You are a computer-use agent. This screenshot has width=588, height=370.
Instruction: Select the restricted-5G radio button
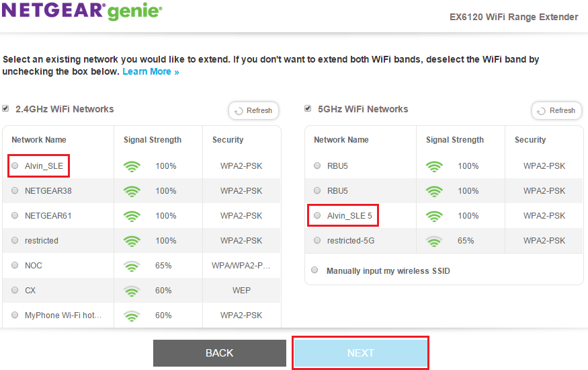click(x=318, y=241)
